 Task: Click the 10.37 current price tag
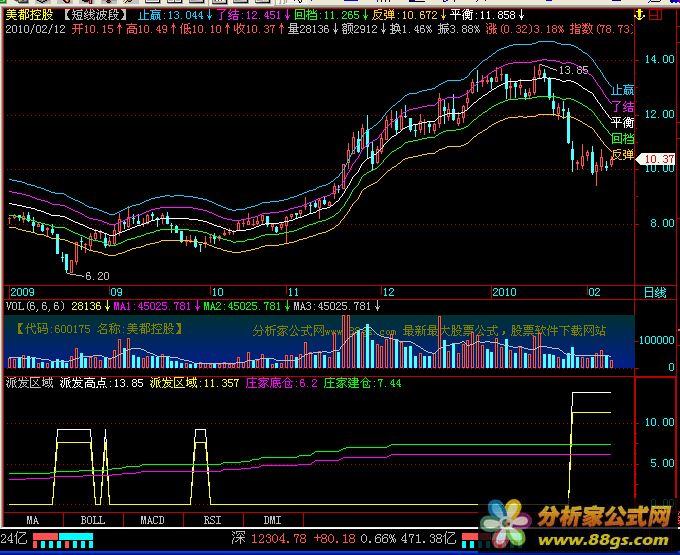click(x=656, y=160)
